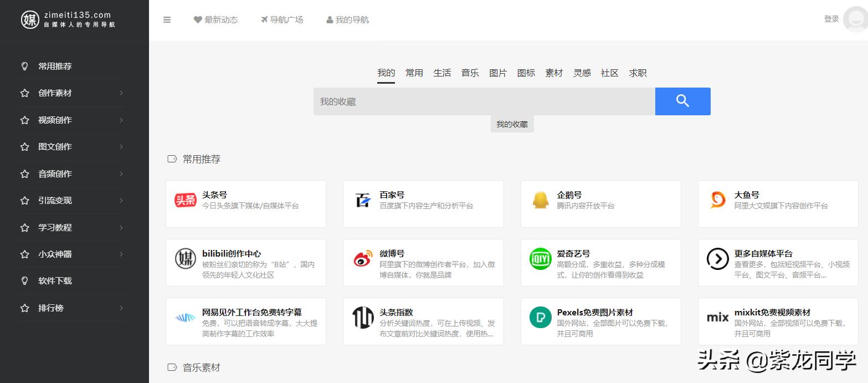Click the 头条号 card title
The width and height of the screenshot is (868, 383).
pyautogui.click(x=214, y=195)
